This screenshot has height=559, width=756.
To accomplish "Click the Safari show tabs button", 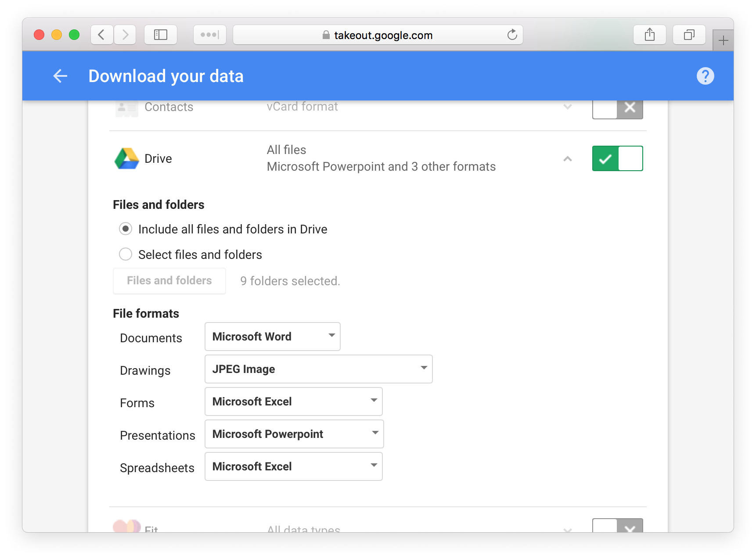I will [x=688, y=34].
